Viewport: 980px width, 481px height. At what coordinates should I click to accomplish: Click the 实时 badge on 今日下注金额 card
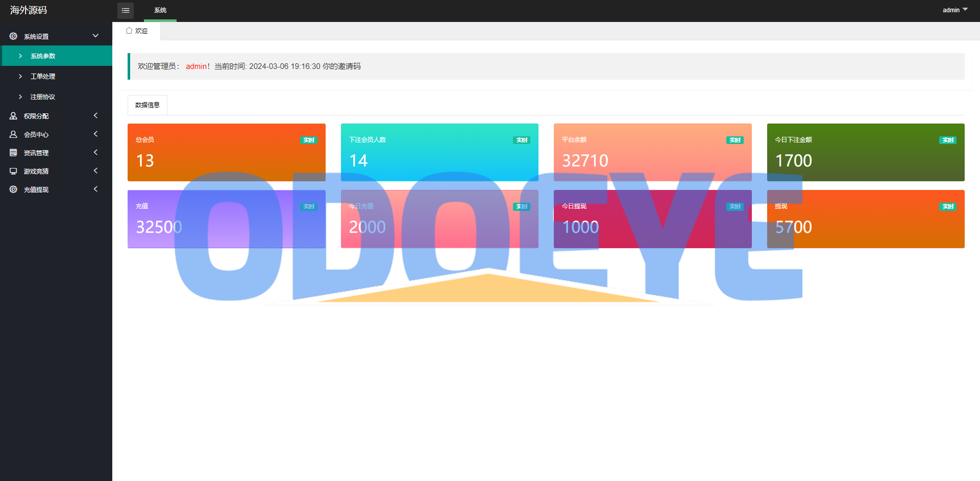point(948,140)
